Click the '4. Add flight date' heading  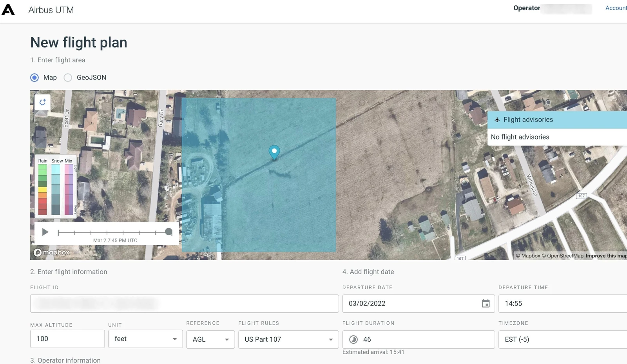point(368,272)
